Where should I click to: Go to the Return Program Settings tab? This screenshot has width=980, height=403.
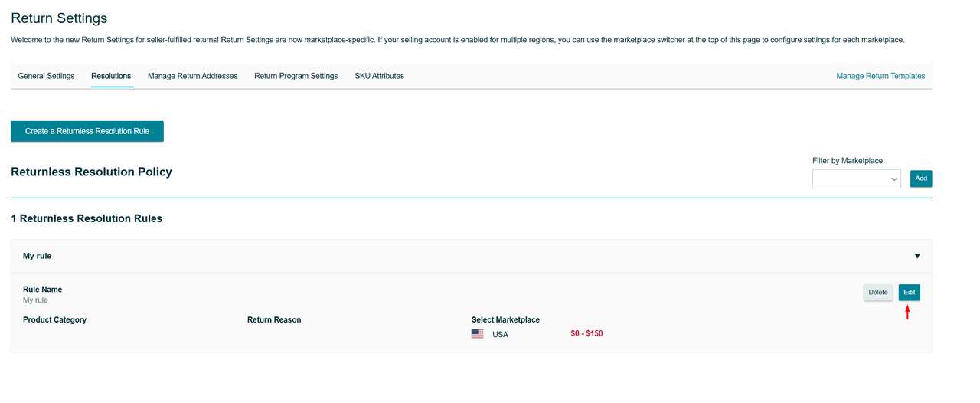coord(296,76)
